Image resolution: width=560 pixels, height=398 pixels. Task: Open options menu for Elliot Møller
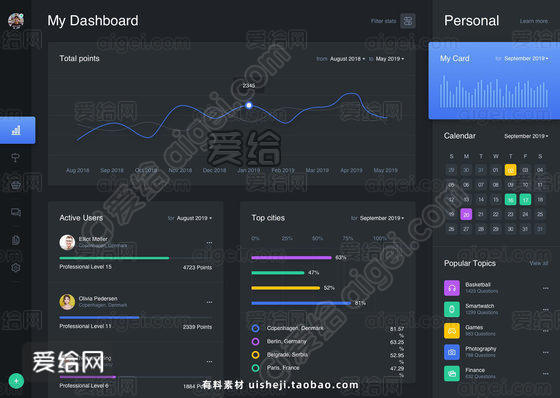(x=209, y=243)
